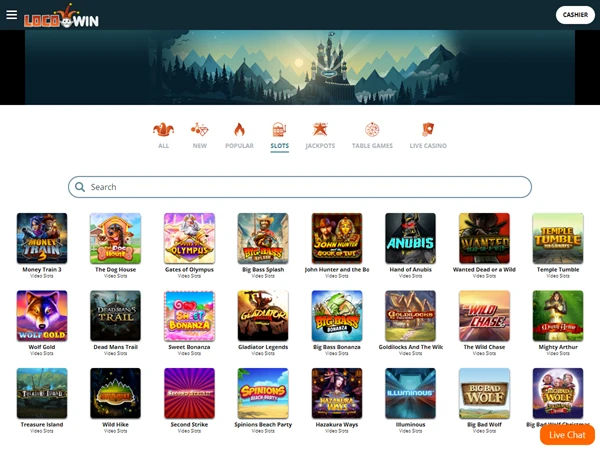
Task: Choose Spinions Beach Party thumbnail
Action: coord(263,393)
